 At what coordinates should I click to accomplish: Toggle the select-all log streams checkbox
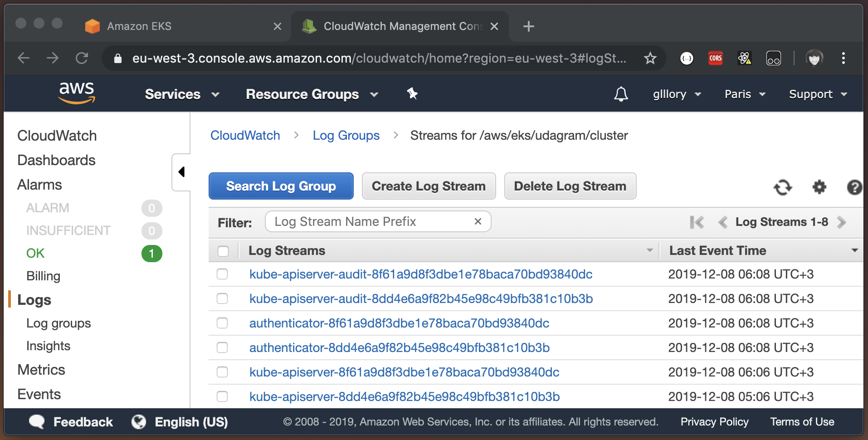(223, 251)
